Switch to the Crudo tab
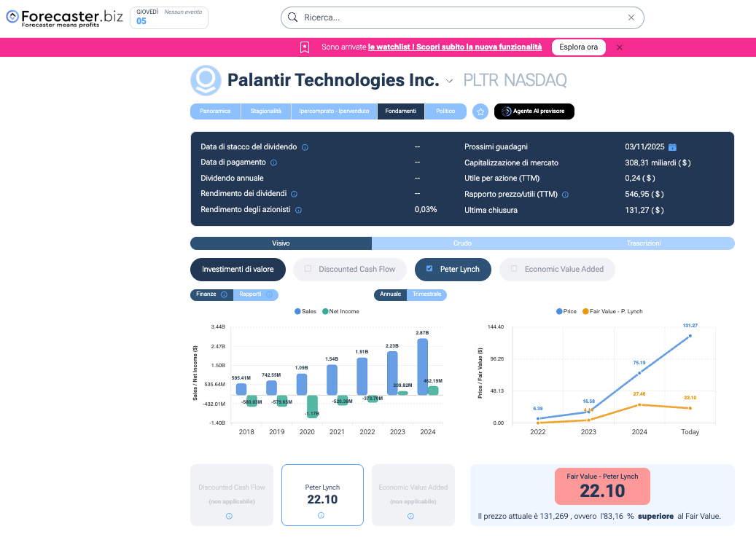The width and height of the screenshot is (756, 537). pos(462,243)
